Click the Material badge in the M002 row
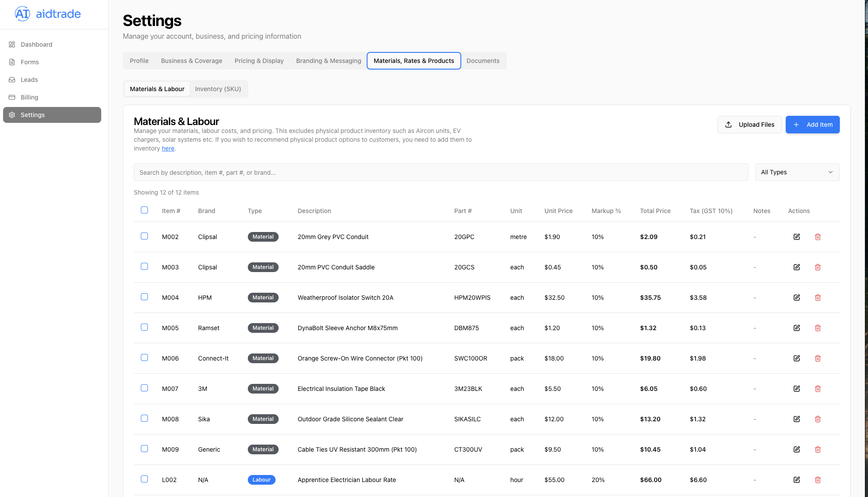Screen dimensions: 868x497 [x=263, y=237]
